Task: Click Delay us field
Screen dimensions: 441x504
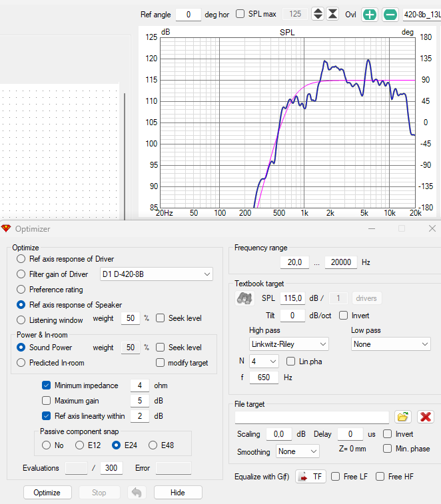Action: point(350,434)
